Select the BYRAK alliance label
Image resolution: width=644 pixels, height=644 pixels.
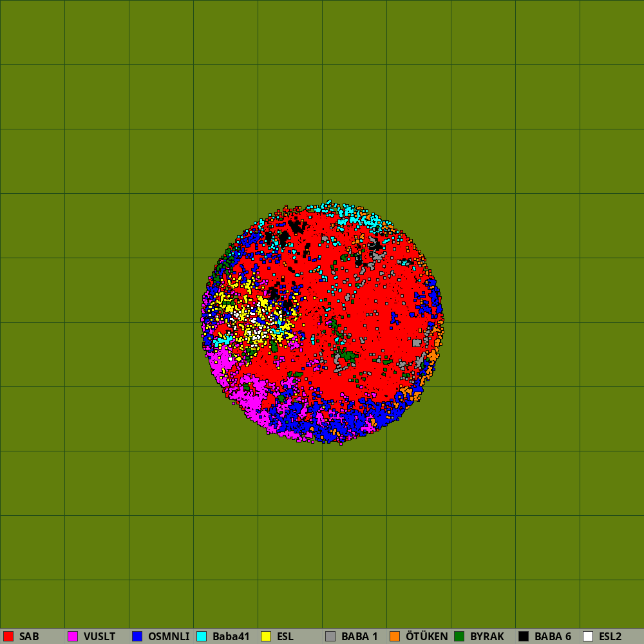[487, 637]
